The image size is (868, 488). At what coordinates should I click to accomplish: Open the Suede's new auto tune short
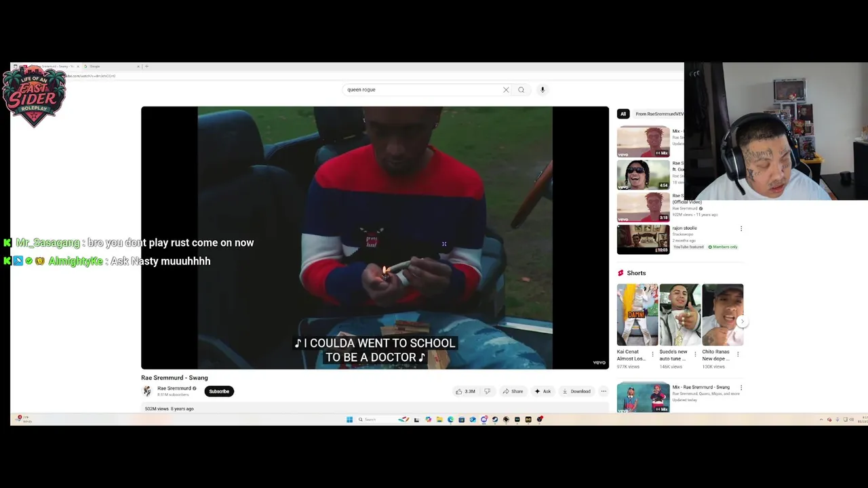coord(680,314)
